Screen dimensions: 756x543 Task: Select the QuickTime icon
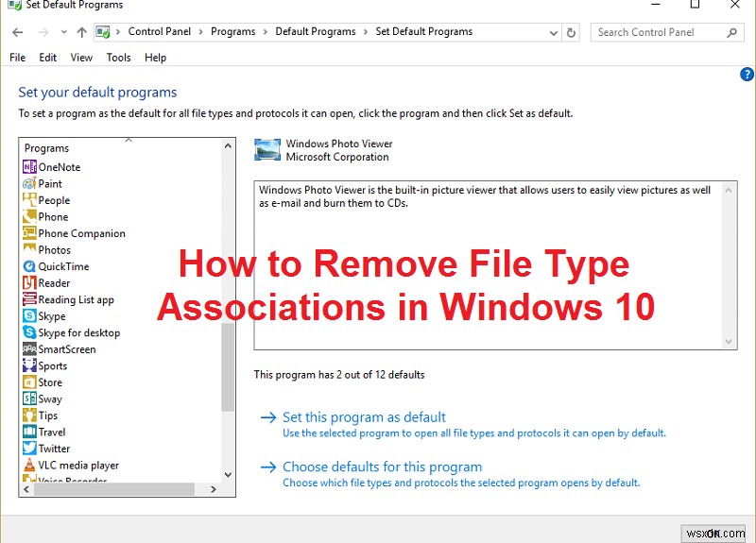click(x=29, y=266)
